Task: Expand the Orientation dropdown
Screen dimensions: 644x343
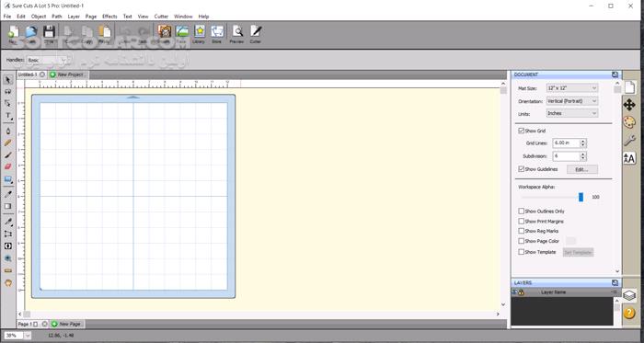Action: pos(572,101)
